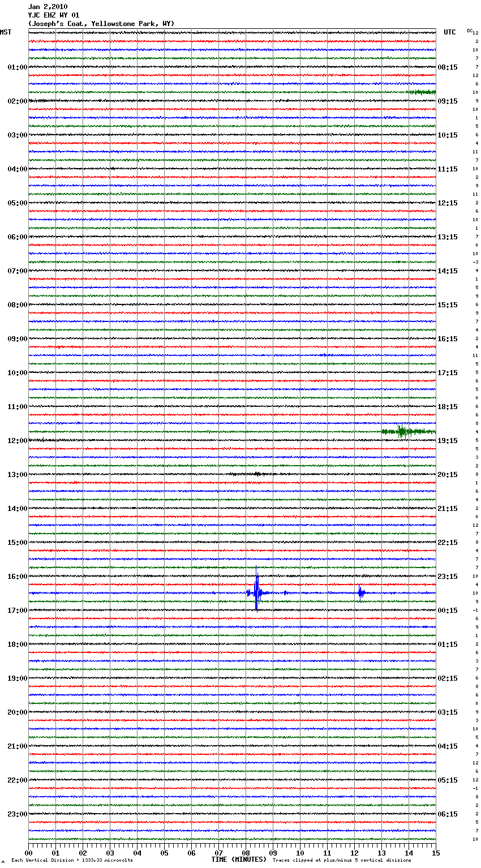This screenshot has width=481, height=868.
Task: Select the 11:00 MST time label
Action: [18, 407]
